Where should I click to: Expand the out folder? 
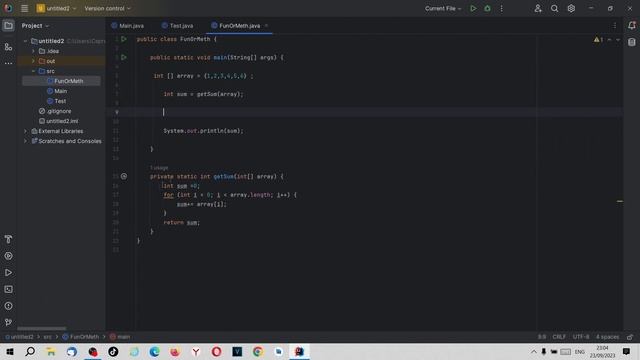pos(33,61)
